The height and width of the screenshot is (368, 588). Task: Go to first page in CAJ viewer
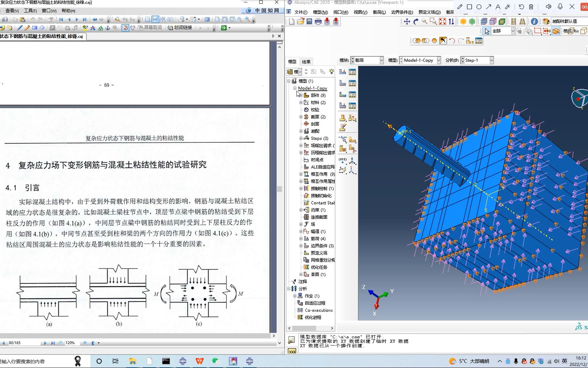61,19
